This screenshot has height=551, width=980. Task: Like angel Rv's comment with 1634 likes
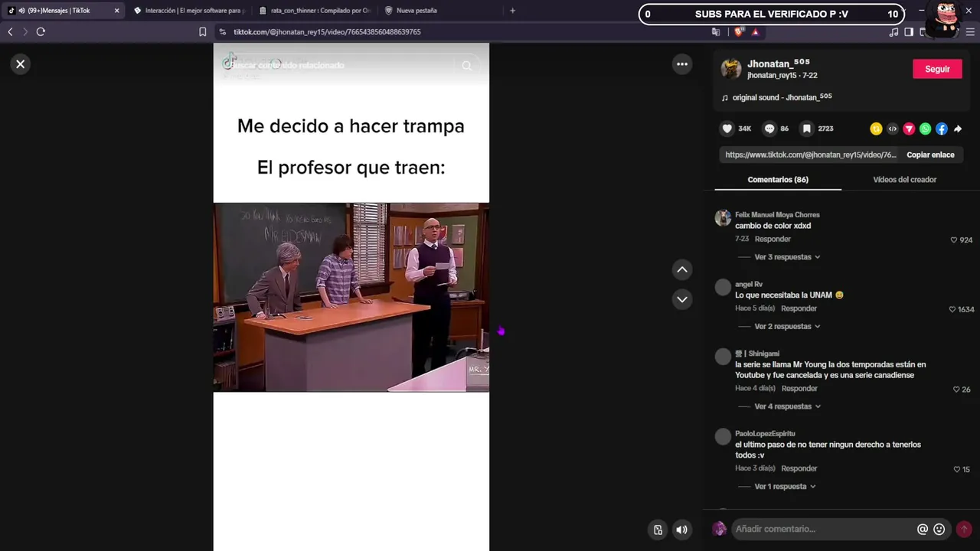click(952, 310)
